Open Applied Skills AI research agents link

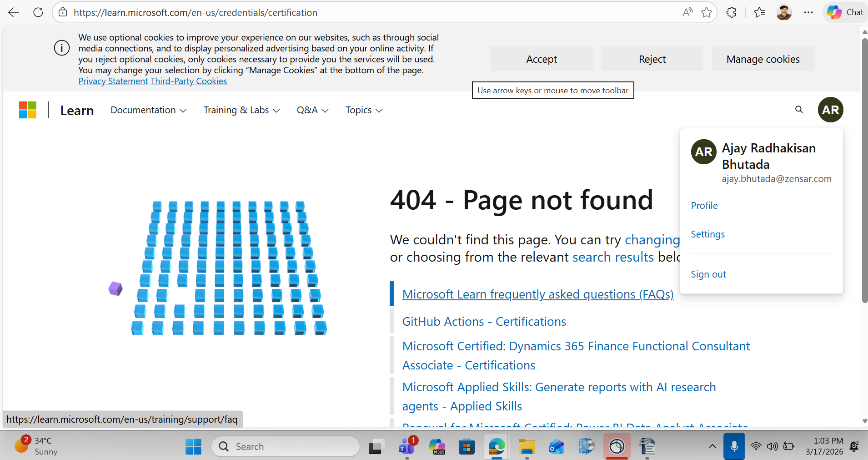point(559,397)
